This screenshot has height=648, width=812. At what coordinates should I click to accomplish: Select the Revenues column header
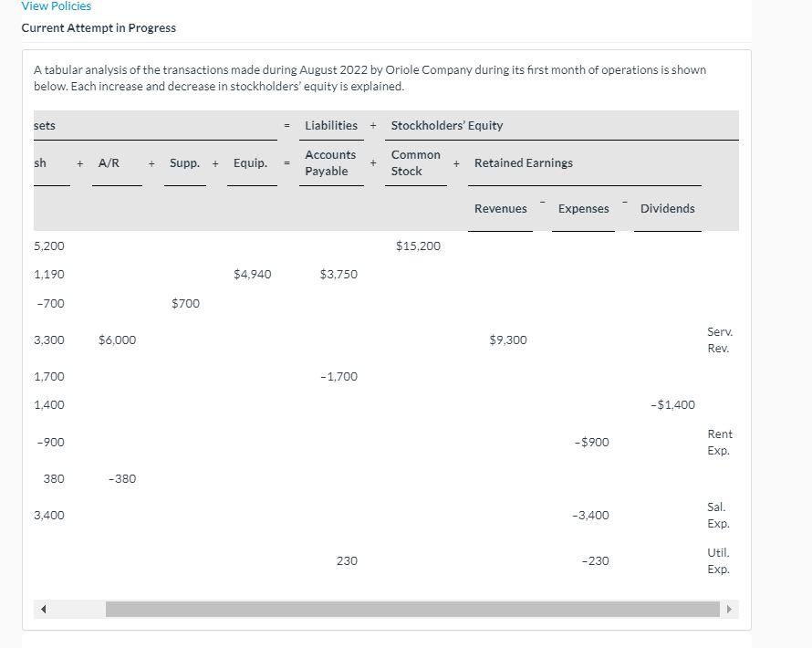500,208
